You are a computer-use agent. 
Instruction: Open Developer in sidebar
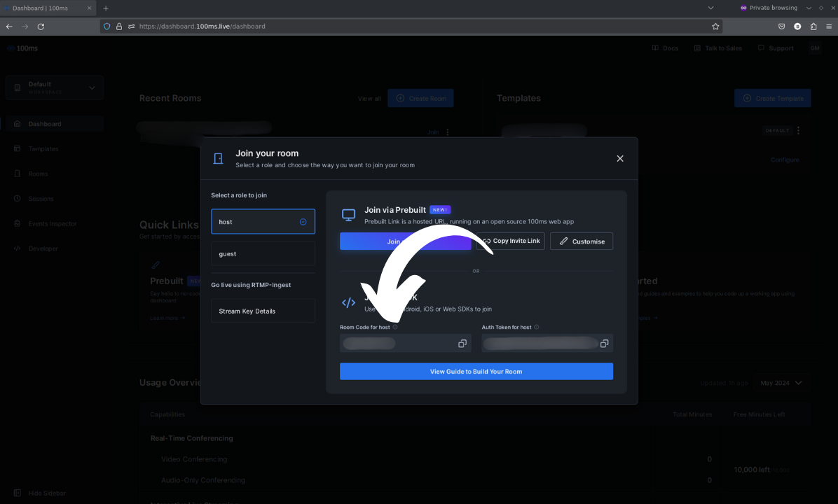(43, 248)
